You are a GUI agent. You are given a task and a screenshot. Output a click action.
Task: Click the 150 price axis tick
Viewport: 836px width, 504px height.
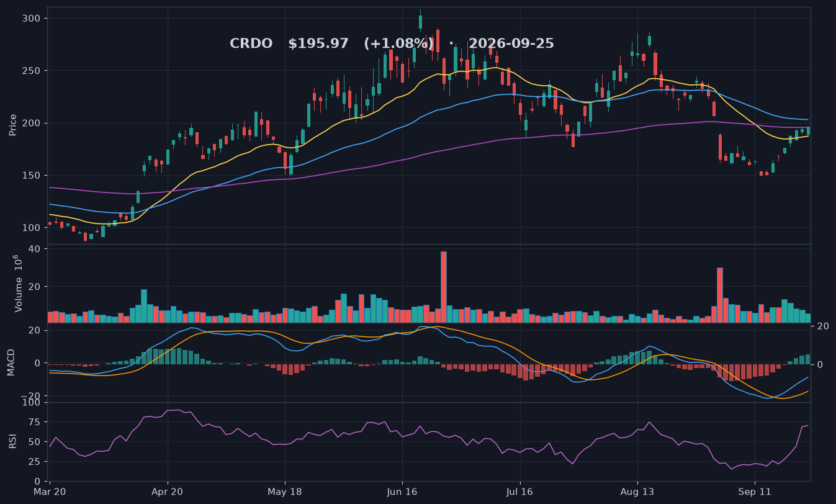pos(32,175)
